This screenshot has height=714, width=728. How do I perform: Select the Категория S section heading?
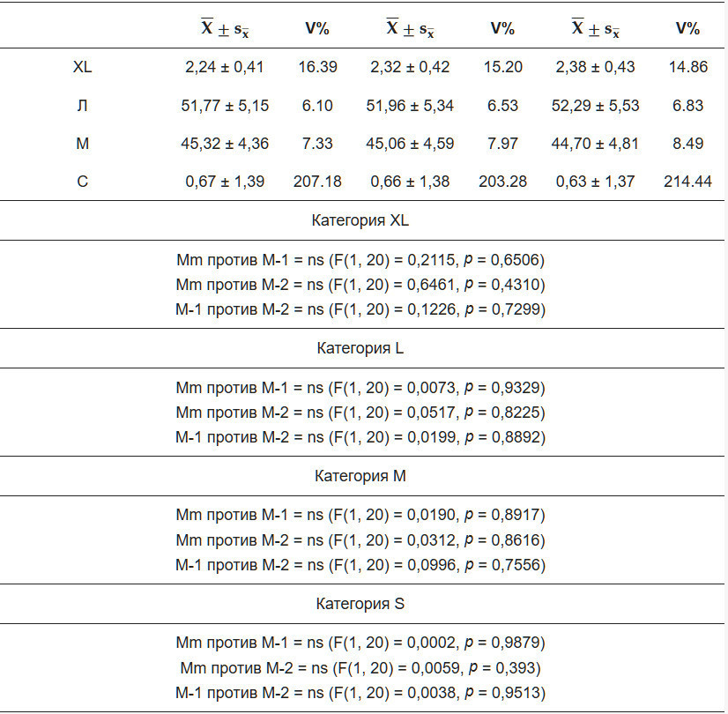click(360, 604)
